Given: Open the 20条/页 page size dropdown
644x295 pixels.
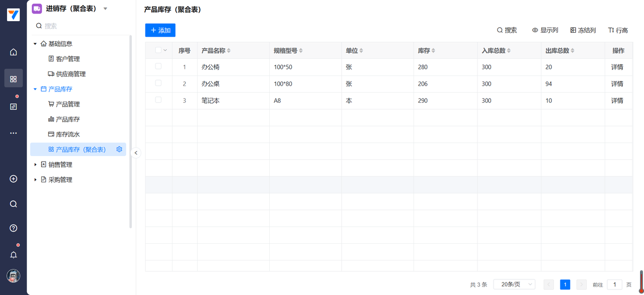Looking at the screenshot, I should click(514, 284).
